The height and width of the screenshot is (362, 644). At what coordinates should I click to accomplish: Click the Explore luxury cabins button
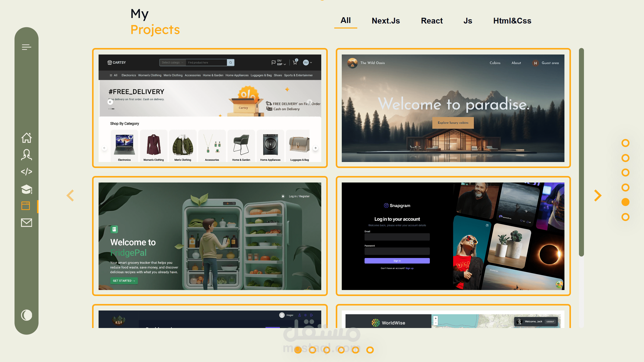tap(453, 123)
